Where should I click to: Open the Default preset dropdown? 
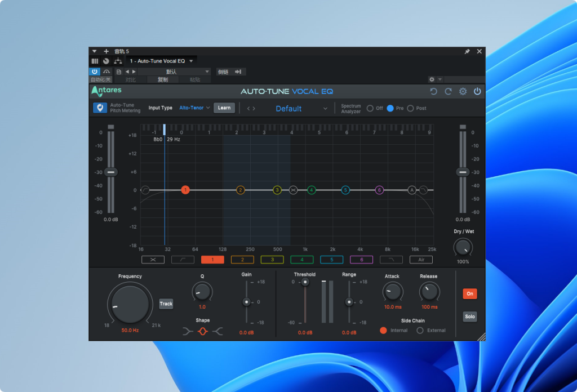pyautogui.click(x=301, y=109)
